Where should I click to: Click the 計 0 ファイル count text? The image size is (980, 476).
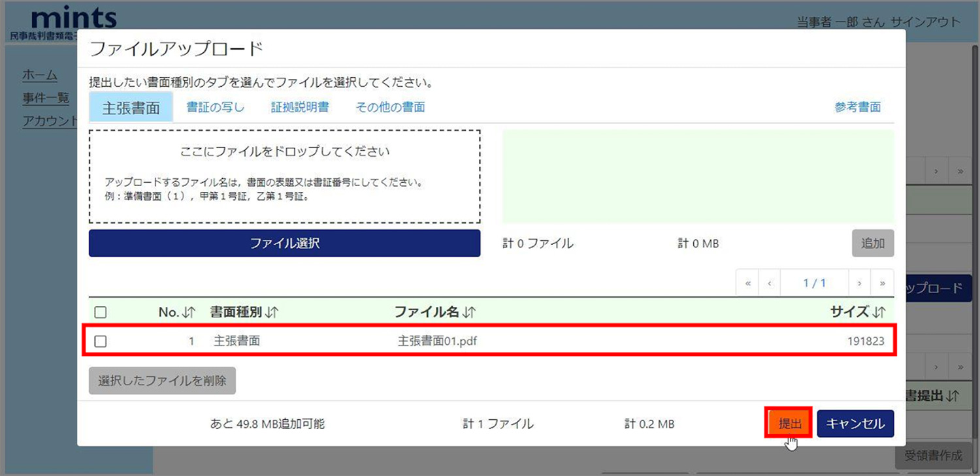click(538, 244)
